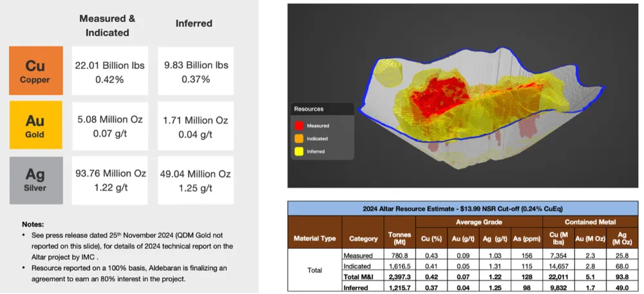644x294 pixels.
Task: Click the 9.83 Billion lbs inferred copper box
Action: click(x=196, y=72)
